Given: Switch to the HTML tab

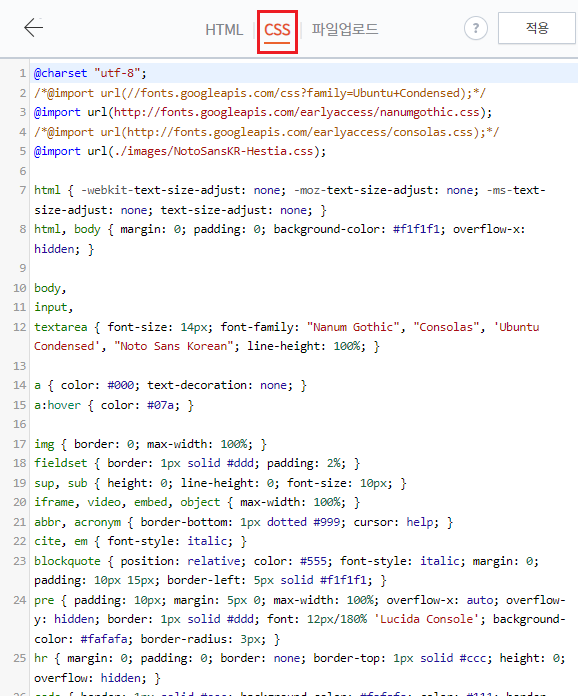Looking at the screenshot, I should [x=224, y=30].
